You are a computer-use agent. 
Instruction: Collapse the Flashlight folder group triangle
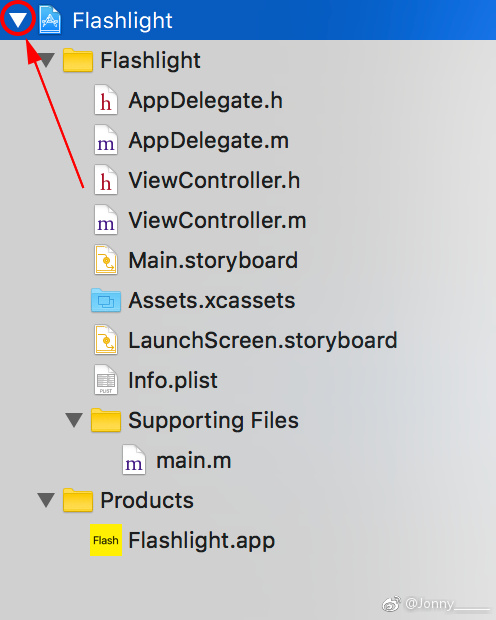(x=46, y=60)
